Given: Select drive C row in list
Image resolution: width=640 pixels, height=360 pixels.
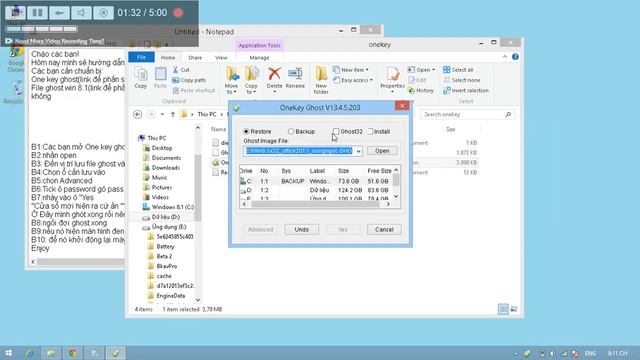Looking at the screenshot, I should 316,181.
